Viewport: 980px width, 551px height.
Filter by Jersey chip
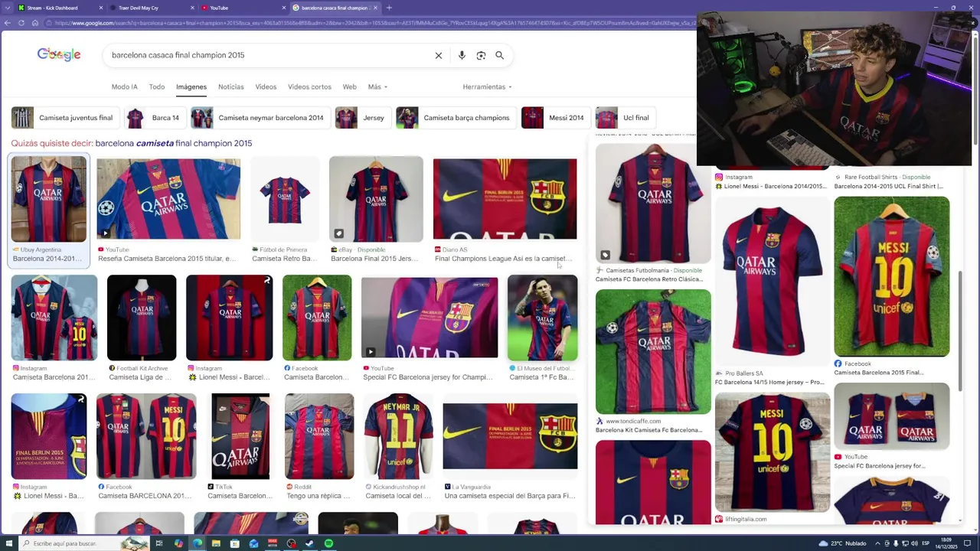coord(362,118)
